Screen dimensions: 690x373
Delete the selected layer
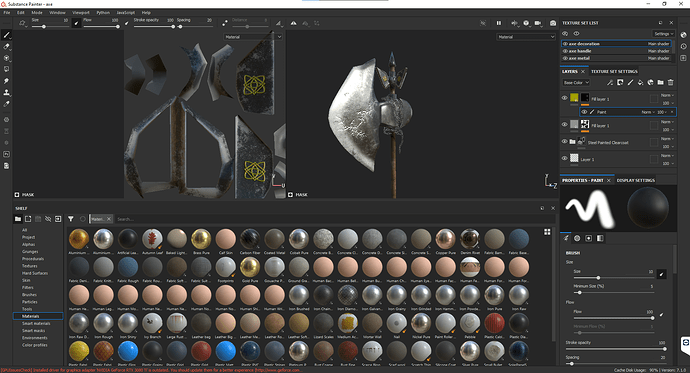click(671, 82)
